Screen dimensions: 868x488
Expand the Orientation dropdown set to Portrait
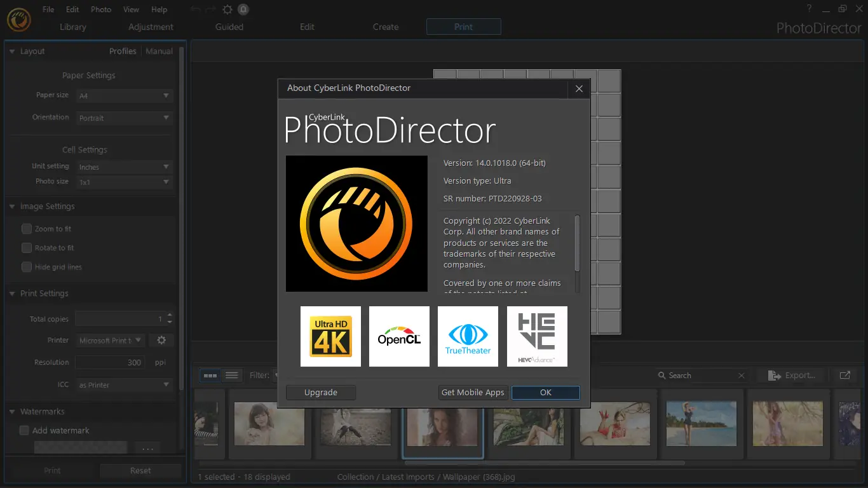point(124,118)
